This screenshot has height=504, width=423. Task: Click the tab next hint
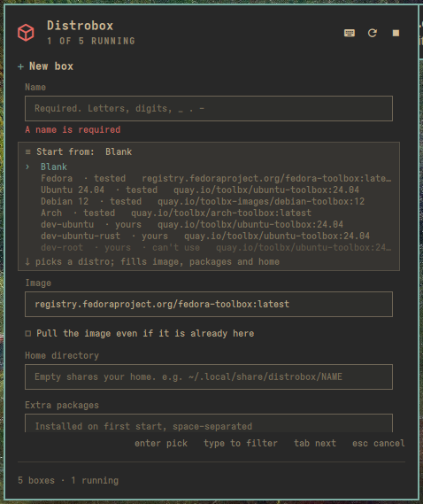coord(315,443)
